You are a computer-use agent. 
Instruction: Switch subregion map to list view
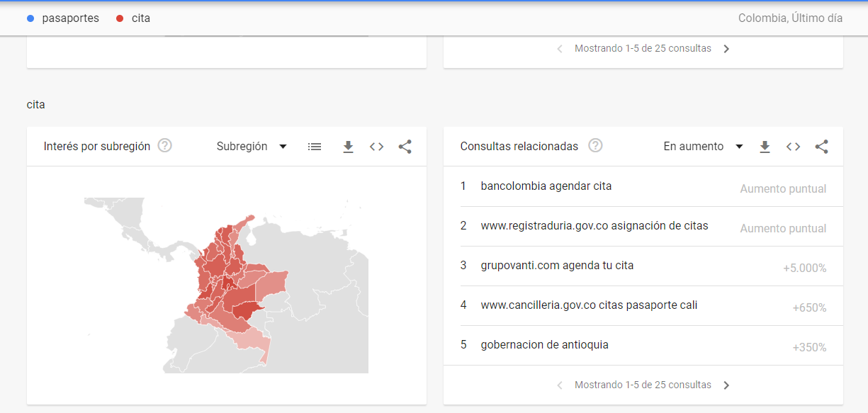(x=315, y=147)
